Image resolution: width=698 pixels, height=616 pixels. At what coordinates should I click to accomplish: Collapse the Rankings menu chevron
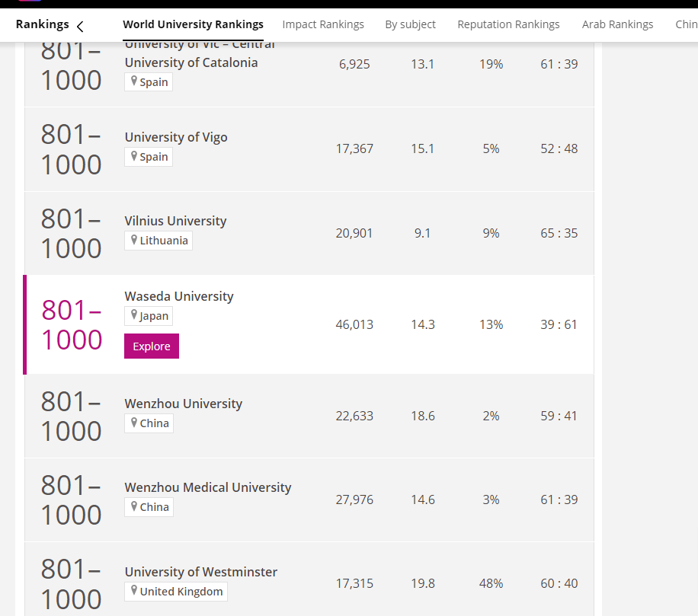click(80, 27)
